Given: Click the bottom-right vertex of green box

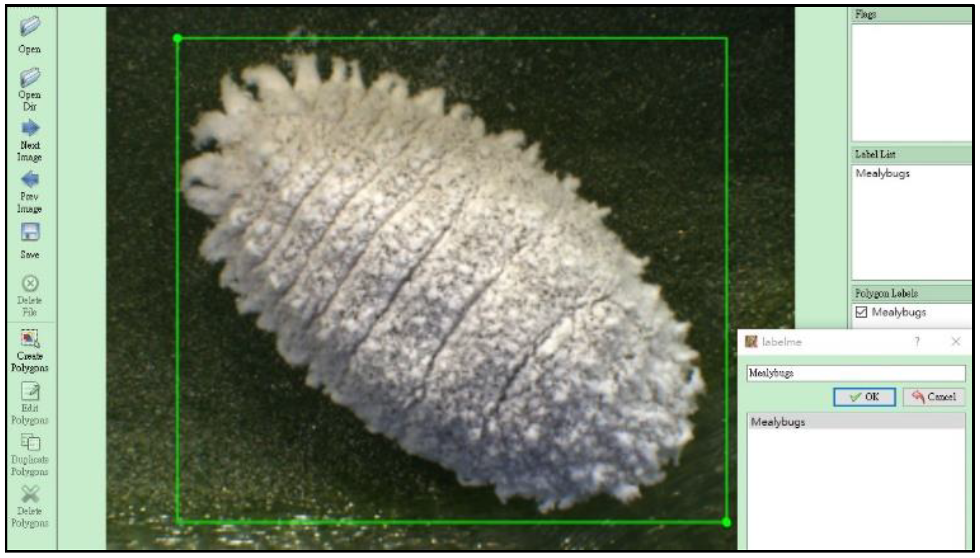Looking at the screenshot, I should click(726, 522).
